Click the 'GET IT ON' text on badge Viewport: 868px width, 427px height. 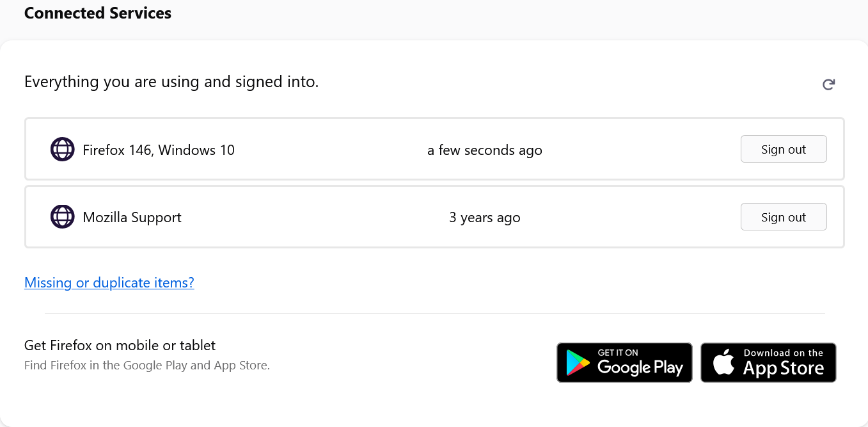[x=618, y=353]
